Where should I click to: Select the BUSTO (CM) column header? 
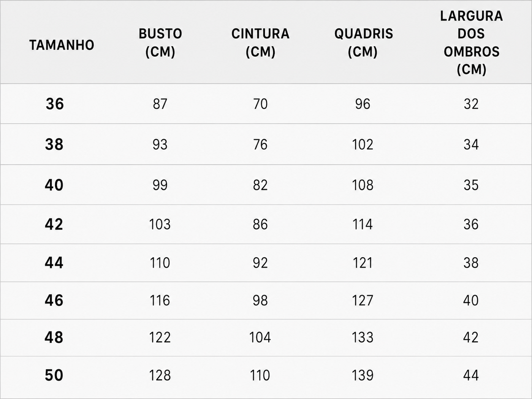pos(160,43)
